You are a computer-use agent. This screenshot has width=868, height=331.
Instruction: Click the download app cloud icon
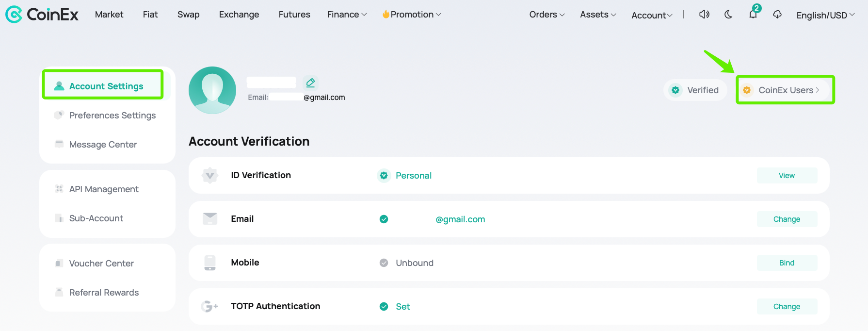click(777, 15)
